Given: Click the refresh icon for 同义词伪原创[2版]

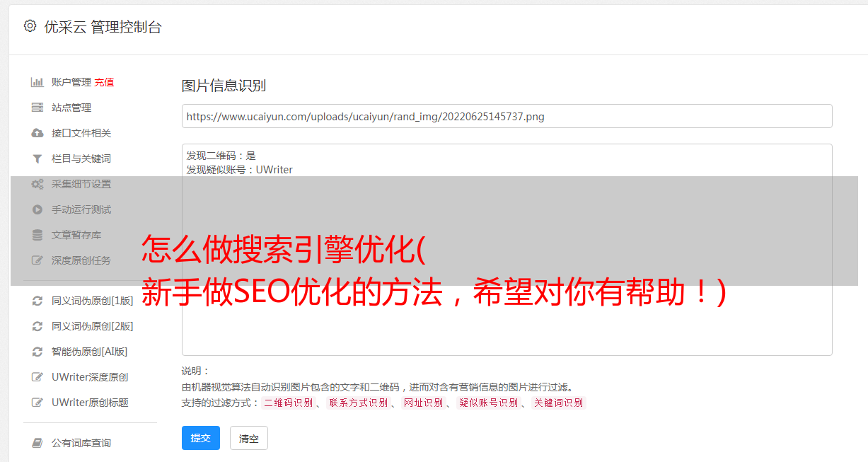Looking at the screenshot, I should point(37,326).
